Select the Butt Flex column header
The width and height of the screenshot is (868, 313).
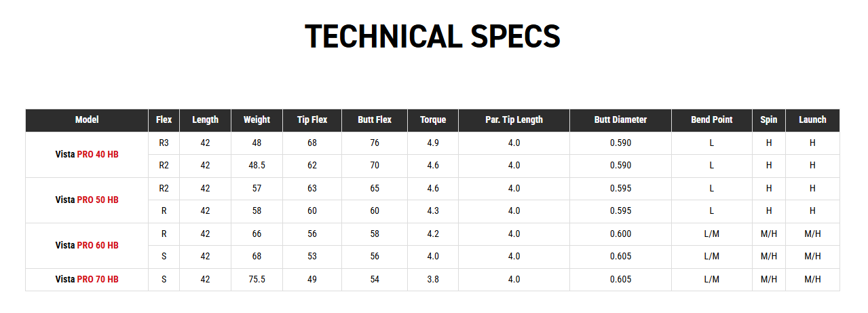(x=375, y=119)
